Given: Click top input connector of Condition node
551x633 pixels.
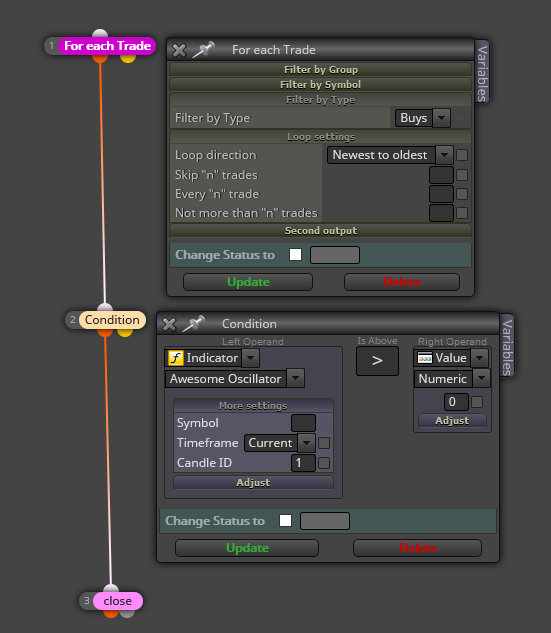Looking at the screenshot, I should point(105,307).
